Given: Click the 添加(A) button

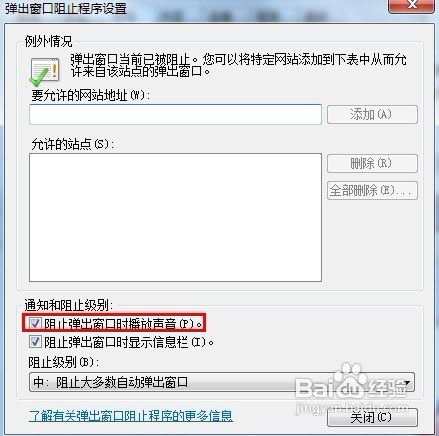Looking at the screenshot, I should click(x=372, y=114).
